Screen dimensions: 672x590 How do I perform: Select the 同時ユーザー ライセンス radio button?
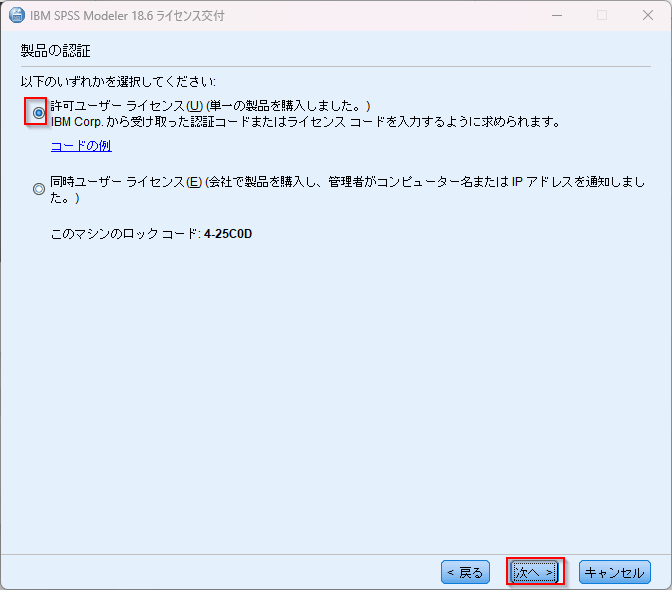click(39, 189)
